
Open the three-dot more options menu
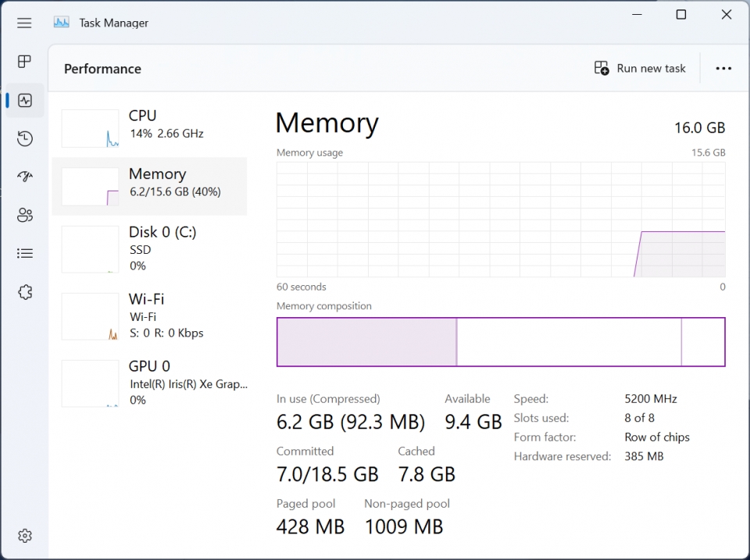(x=723, y=69)
